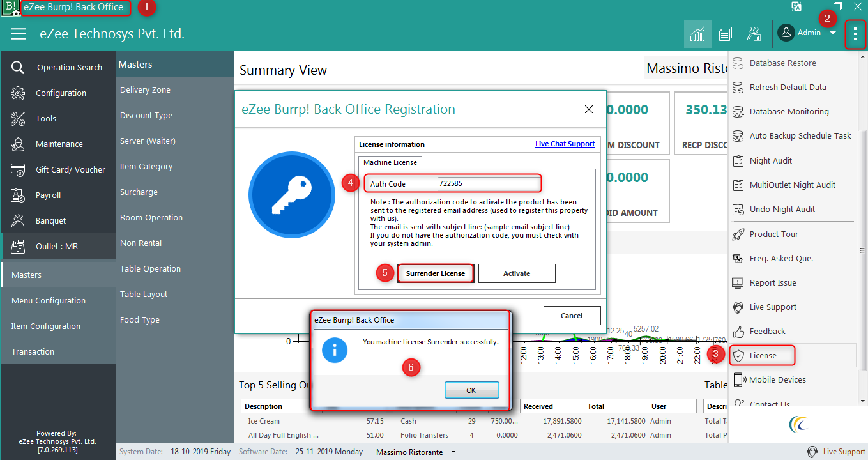Open Mobile Devices menu entry
Viewport: 868px width, 460px height.
(x=792, y=379)
